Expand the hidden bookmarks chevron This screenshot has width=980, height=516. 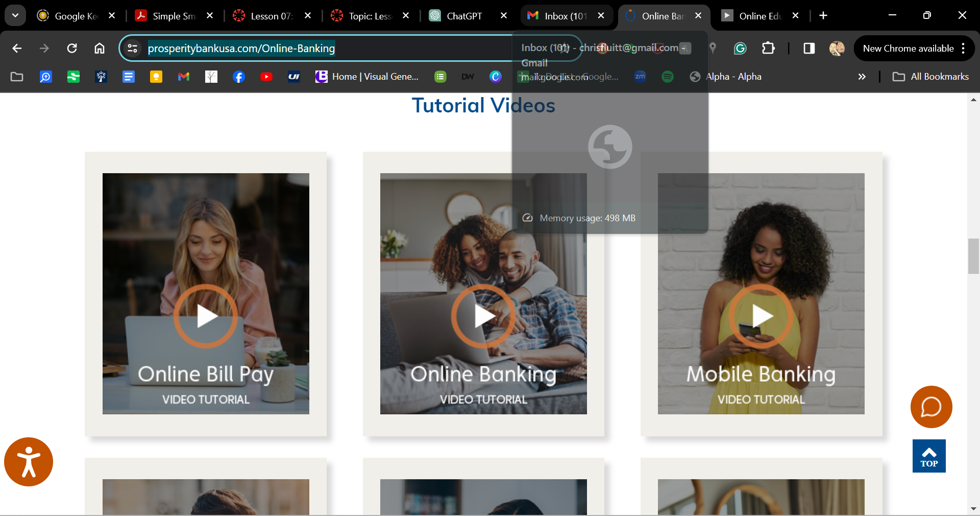(x=862, y=77)
